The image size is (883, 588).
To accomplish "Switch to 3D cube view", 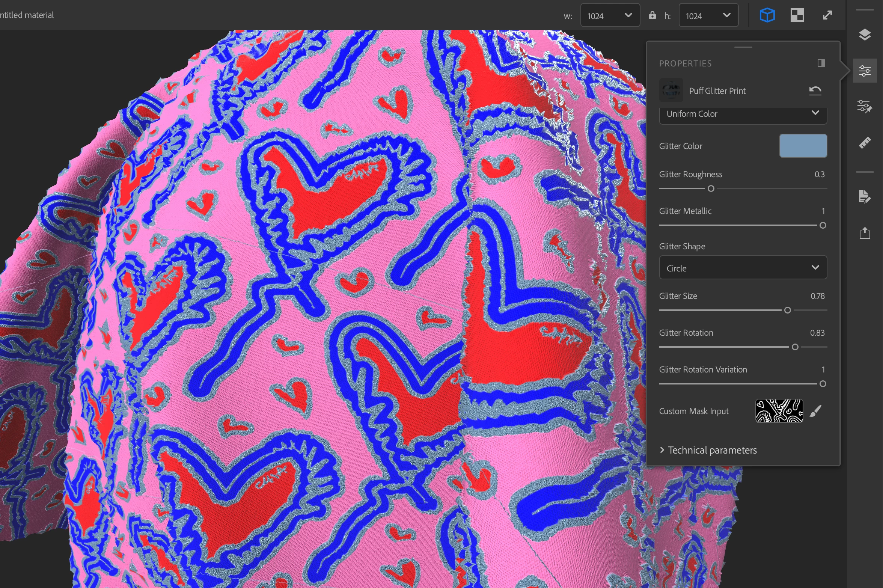I will coord(767,15).
